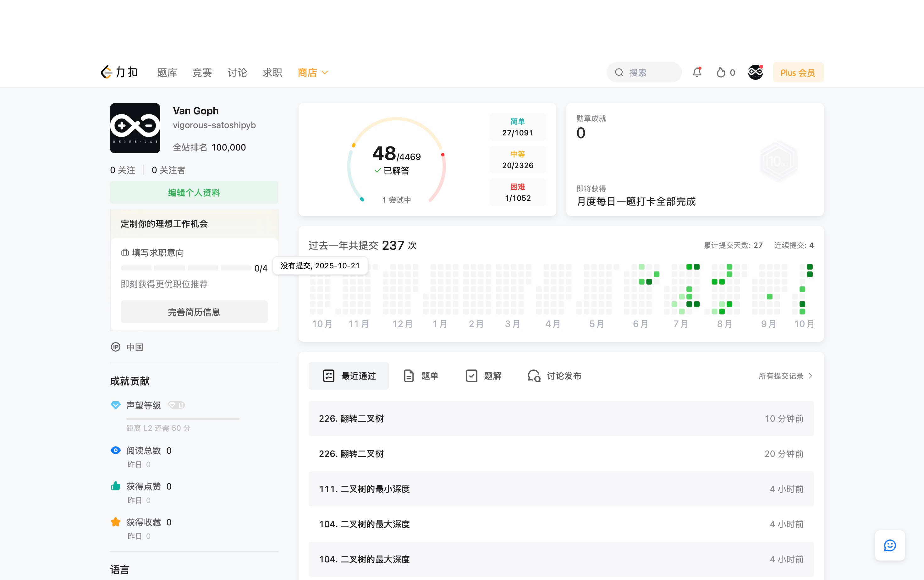Switch to the 讨论发布 tab
924x580 pixels.
[x=554, y=376]
